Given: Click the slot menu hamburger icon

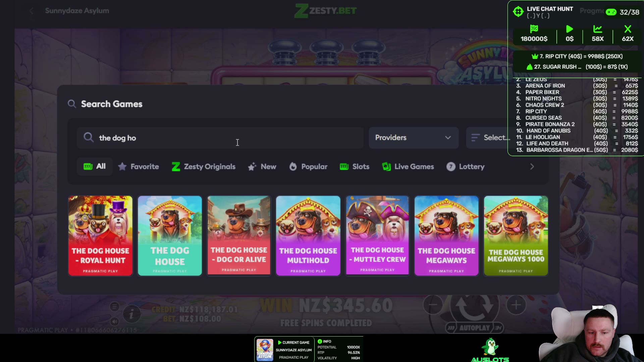Looking at the screenshot, I should (114, 306).
